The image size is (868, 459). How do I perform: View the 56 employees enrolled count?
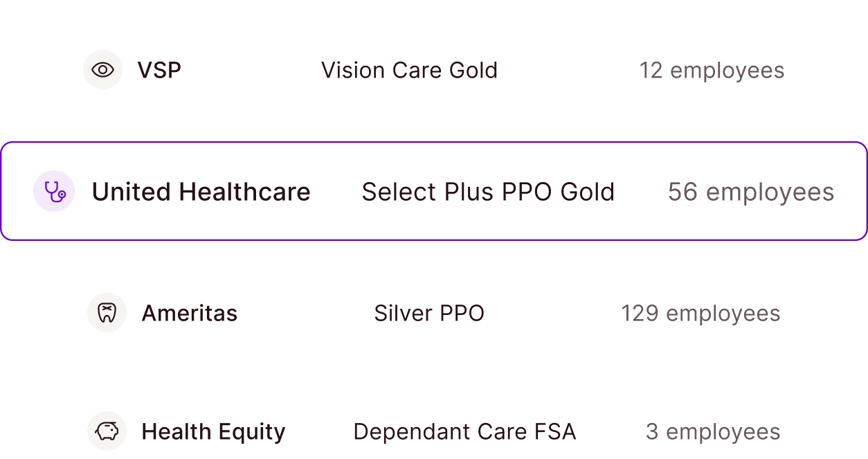751,192
